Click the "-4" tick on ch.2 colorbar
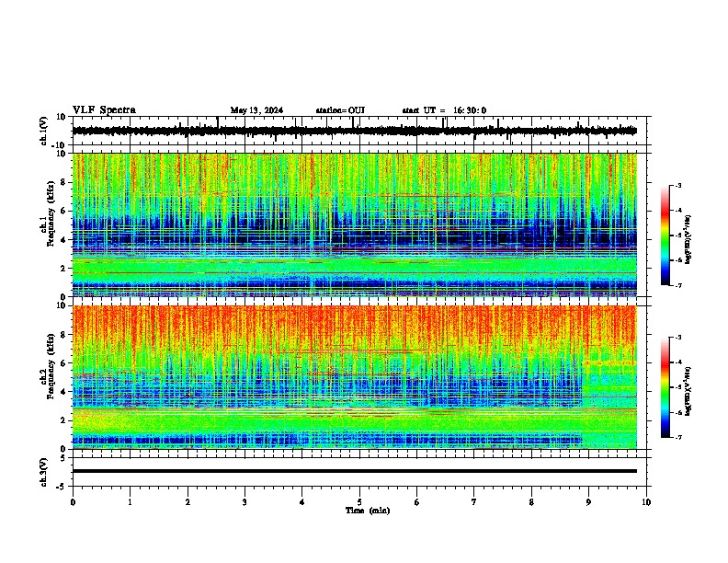Image resolution: width=728 pixels, height=563 pixels. coord(677,362)
